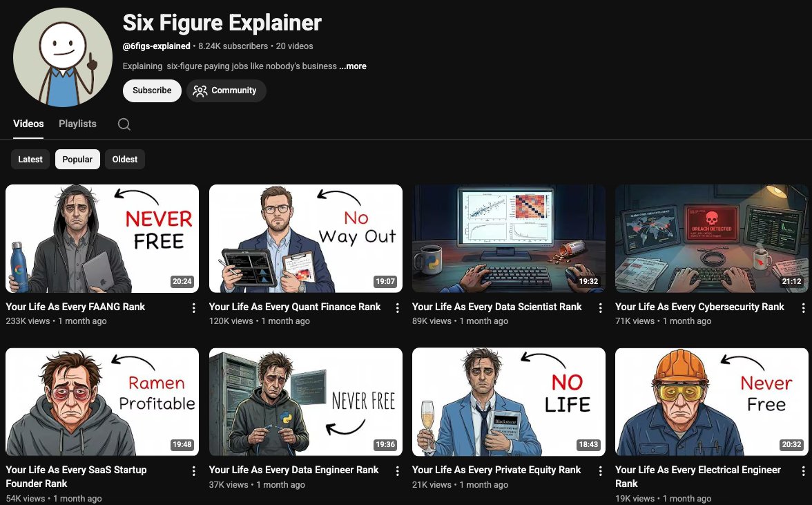Click the 20:24 duration badge on FAANG thumbnail
Image resolution: width=812 pixels, height=505 pixels.
182,281
